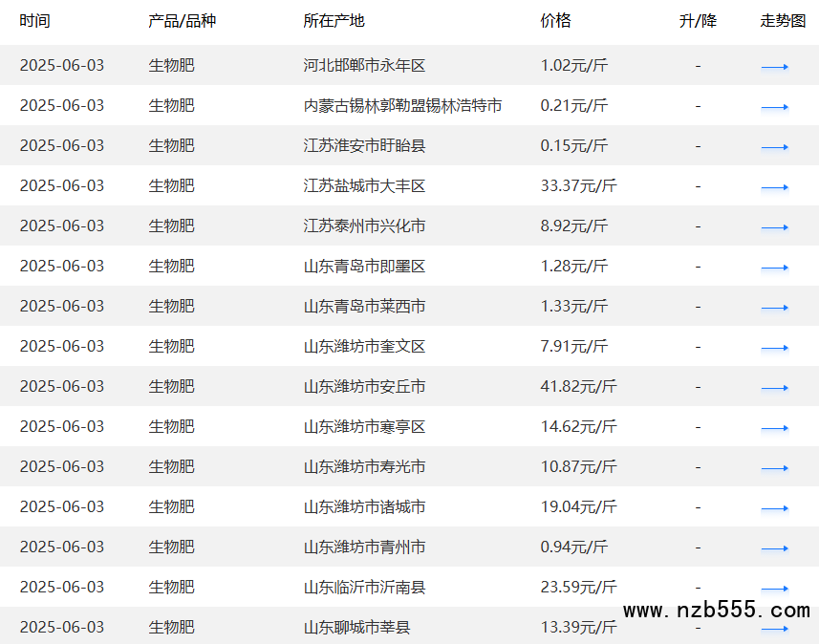This screenshot has width=819, height=644.
Task: Click the 时间 column header
Action: coord(35,21)
